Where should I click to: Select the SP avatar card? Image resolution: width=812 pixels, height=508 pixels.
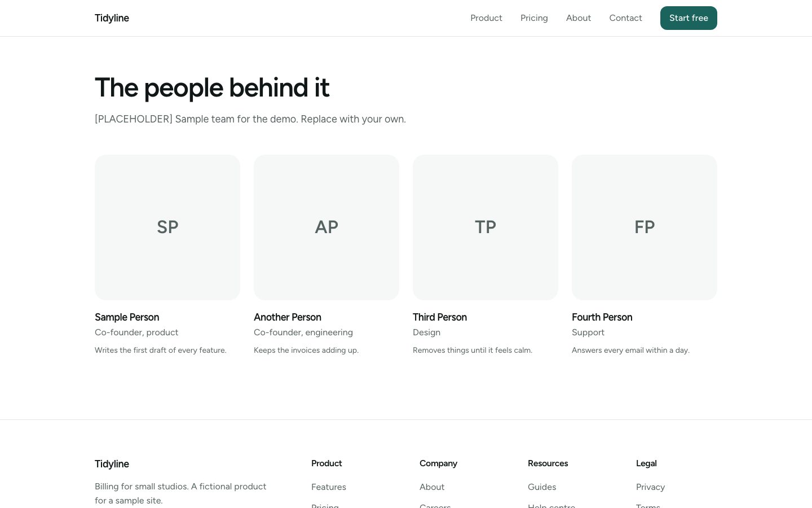click(167, 227)
